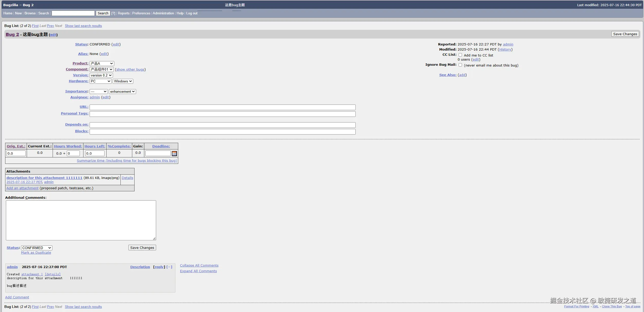
Task: Open the Deadline calendar picker icon
Action: coord(174,154)
